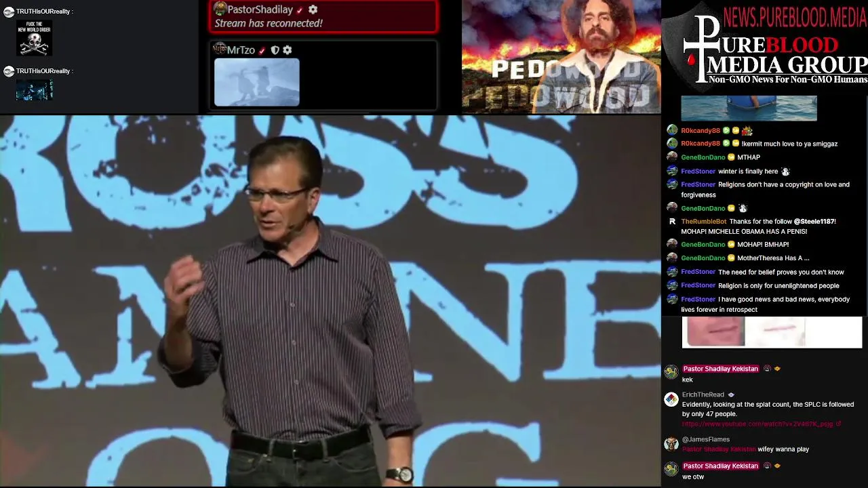Viewport: 868px width, 488px height.
Task: Select the '!kermit much love to ya smiggaz' message
Action: point(789,144)
